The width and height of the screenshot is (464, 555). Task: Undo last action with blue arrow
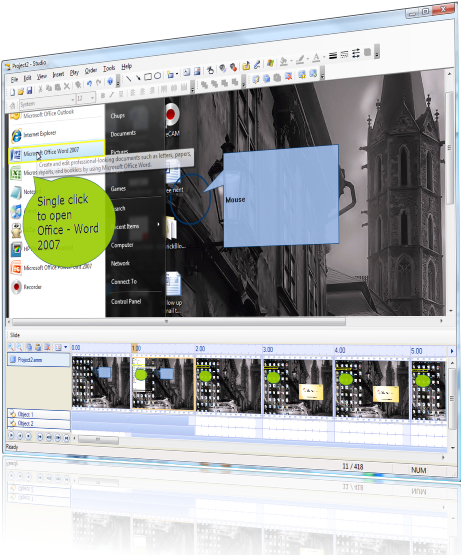coord(89,84)
